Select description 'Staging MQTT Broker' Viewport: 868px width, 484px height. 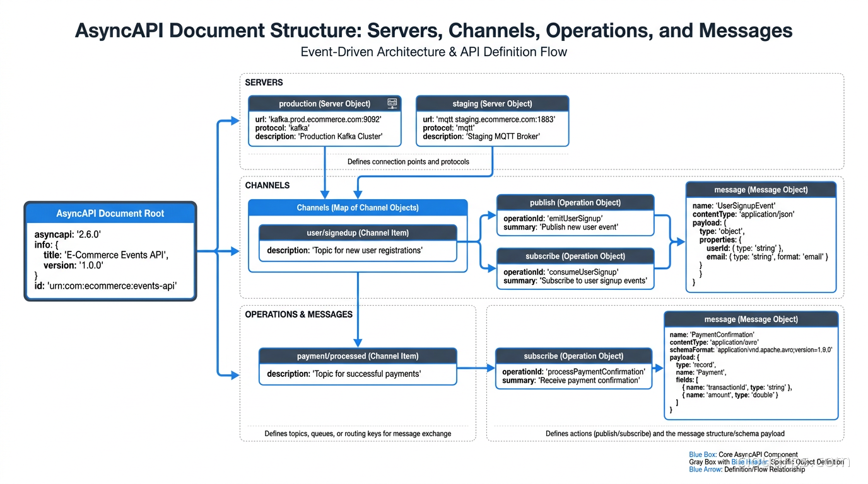(481, 136)
